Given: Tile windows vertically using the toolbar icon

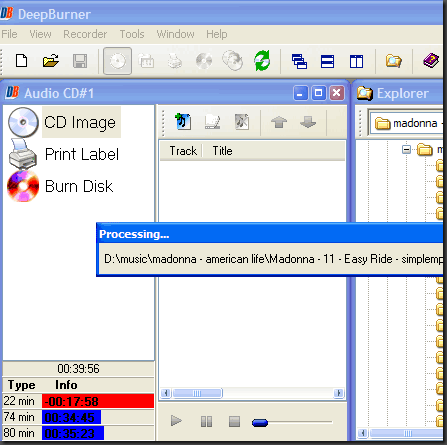Looking at the screenshot, I should coord(356,62).
